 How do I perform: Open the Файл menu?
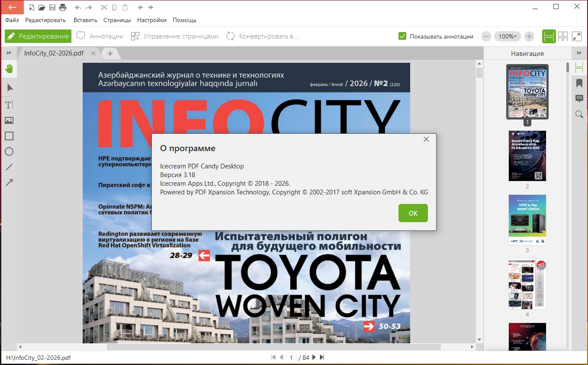pyautogui.click(x=12, y=20)
